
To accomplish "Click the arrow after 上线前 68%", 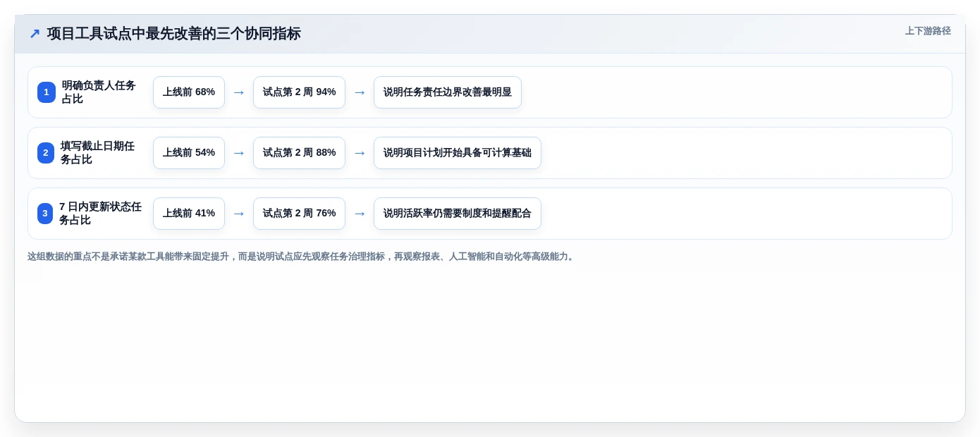I will tap(239, 92).
